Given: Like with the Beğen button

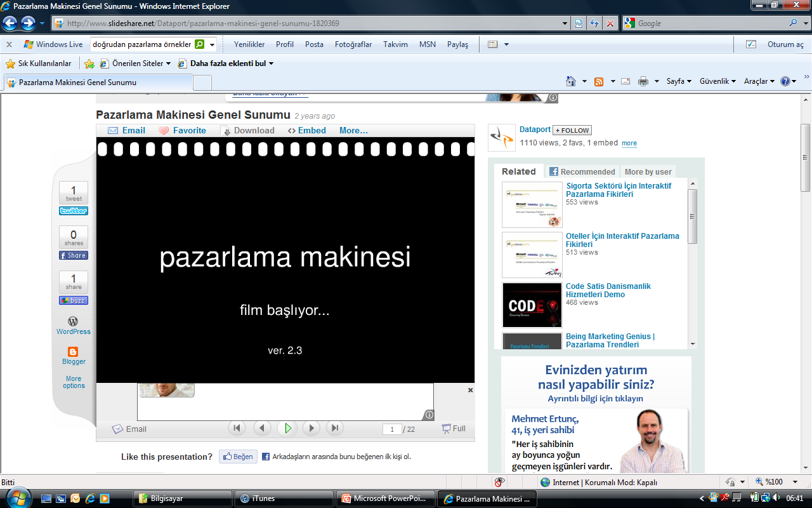Looking at the screenshot, I should [238, 457].
